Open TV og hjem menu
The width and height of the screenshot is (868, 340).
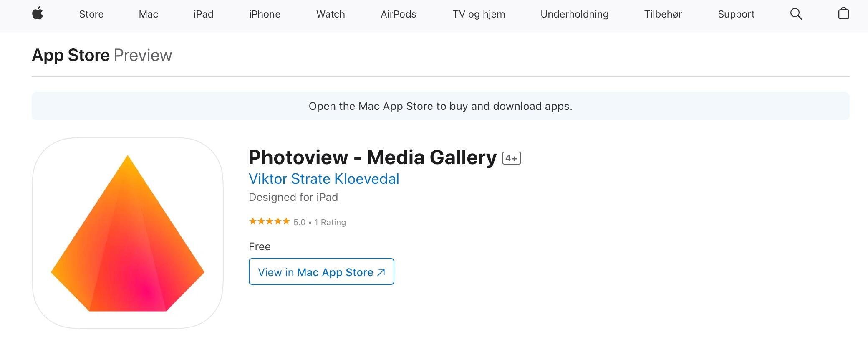[479, 14]
